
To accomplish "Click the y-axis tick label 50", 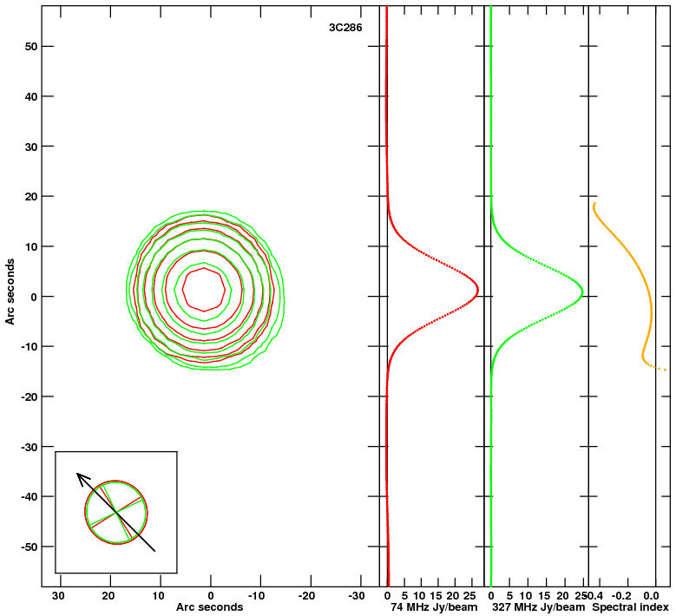I will click(x=31, y=47).
